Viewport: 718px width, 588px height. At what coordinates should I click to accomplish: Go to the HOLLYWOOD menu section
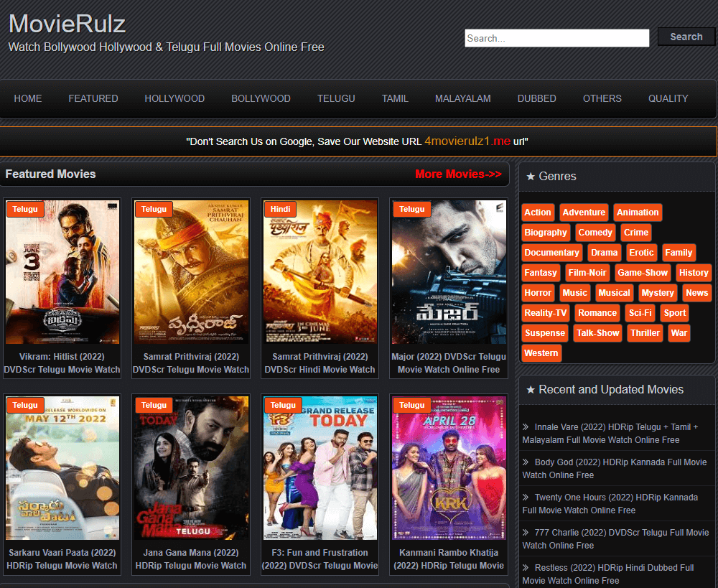pyautogui.click(x=174, y=98)
